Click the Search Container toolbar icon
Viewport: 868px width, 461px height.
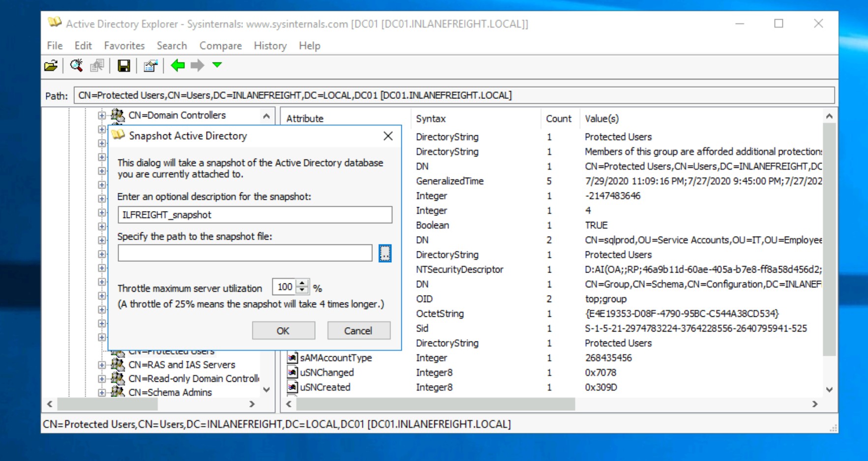97,65
